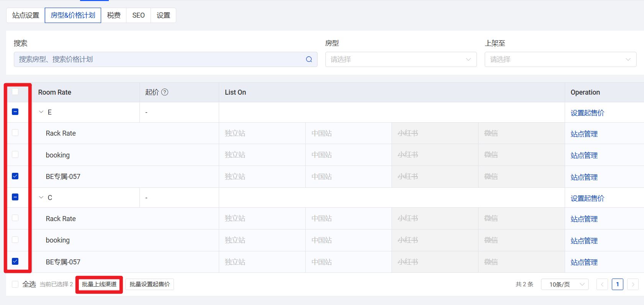
Task: Open 设置起售价 link for room E
Action: click(x=587, y=113)
